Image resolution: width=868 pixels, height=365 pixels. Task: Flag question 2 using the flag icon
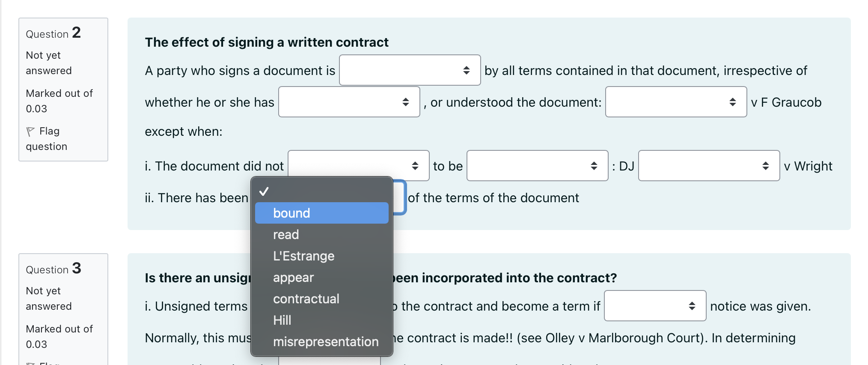[x=30, y=131]
